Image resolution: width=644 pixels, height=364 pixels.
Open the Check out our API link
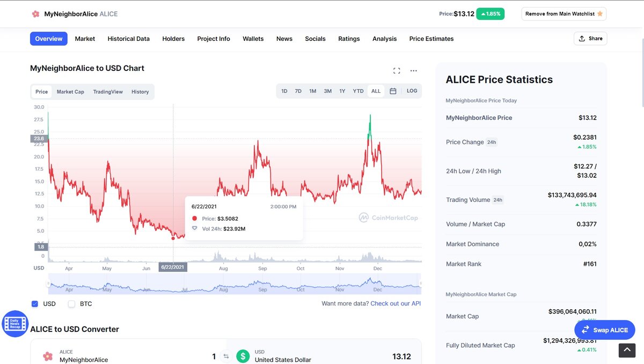tap(396, 303)
